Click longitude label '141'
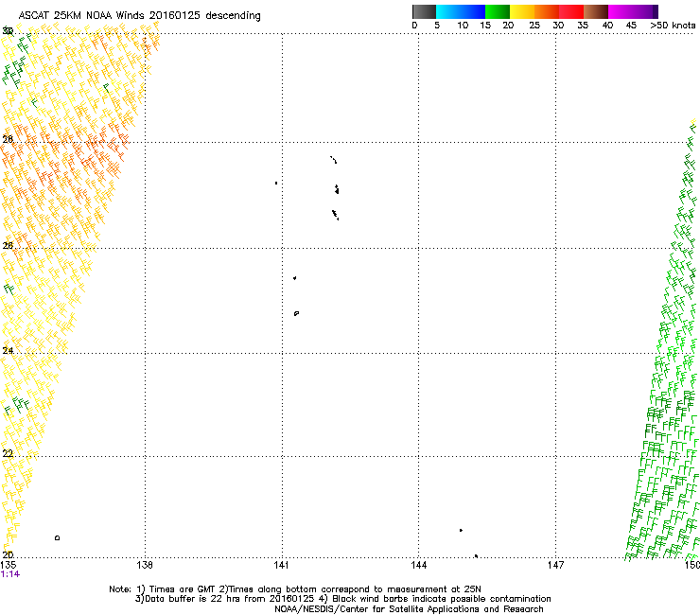Screen dimensions: 700x615 pyautogui.click(x=281, y=565)
